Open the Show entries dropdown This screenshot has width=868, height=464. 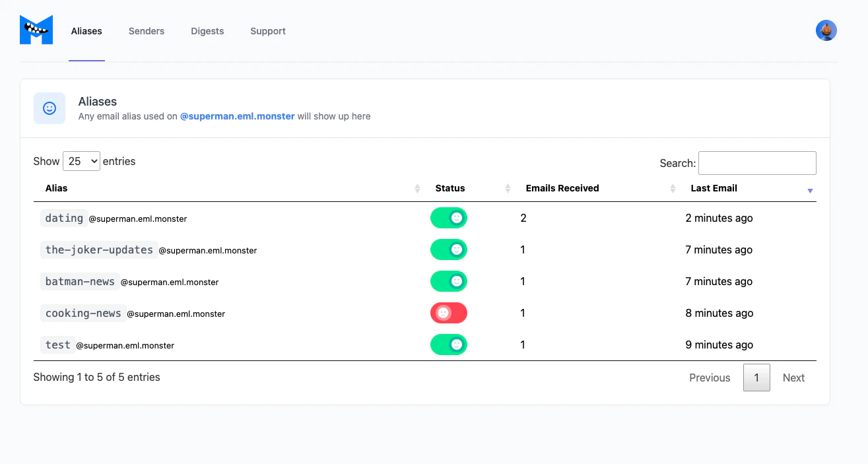[x=81, y=160]
